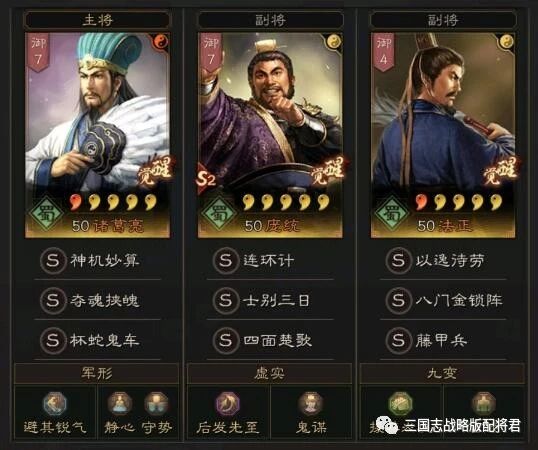Click the 九变 tactics section header
538x450 pixels.
coord(442,373)
